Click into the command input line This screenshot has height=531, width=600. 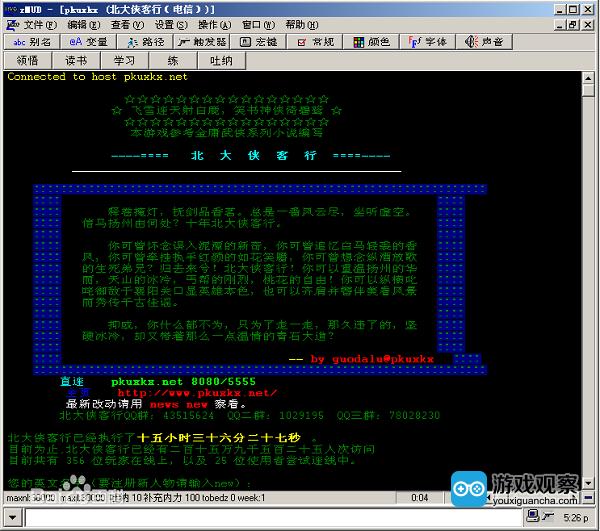[274, 518]
